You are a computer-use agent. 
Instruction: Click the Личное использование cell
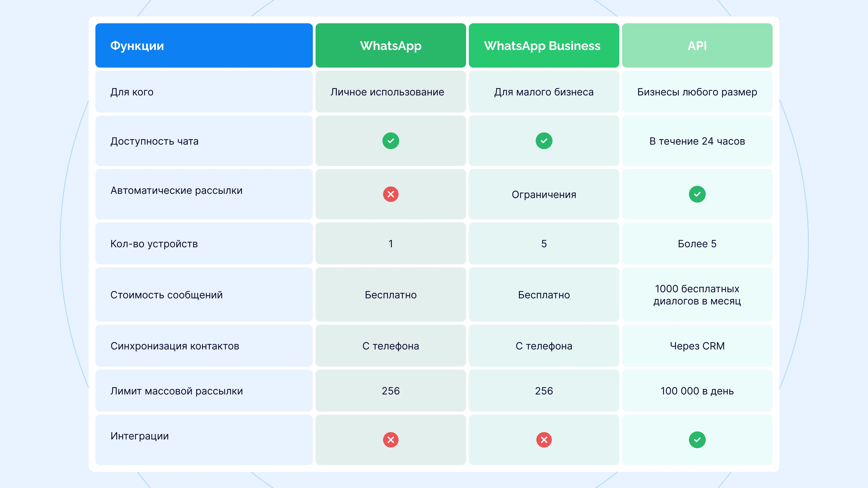coord(387,92)
